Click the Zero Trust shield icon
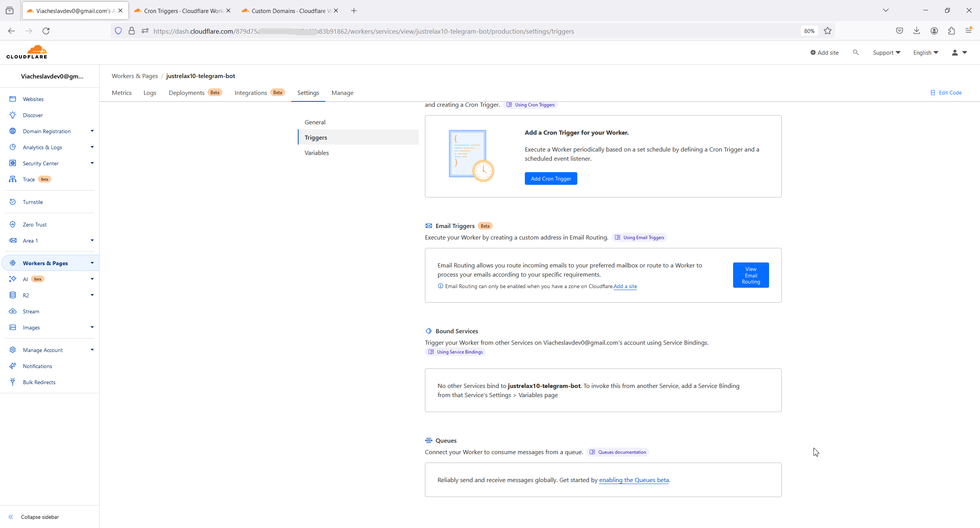980x528 pixels. pos(13,225)
